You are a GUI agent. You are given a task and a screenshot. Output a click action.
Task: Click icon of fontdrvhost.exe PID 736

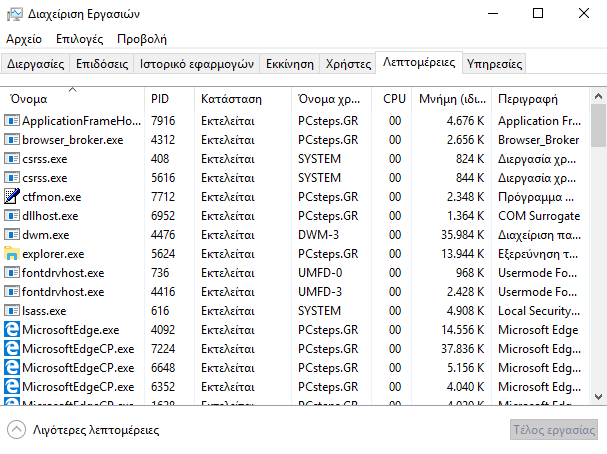(x=12, y=273)
